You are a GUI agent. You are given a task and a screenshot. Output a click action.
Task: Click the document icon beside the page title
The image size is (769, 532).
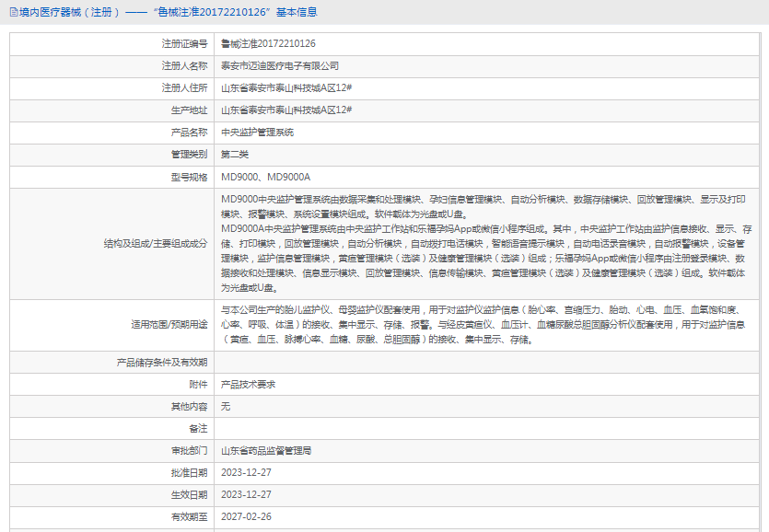pyautogui.click(x=14, y=12)
